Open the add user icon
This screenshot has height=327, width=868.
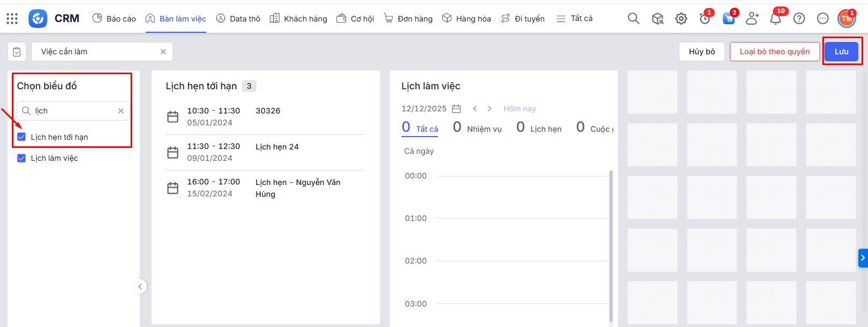(752, 19)
